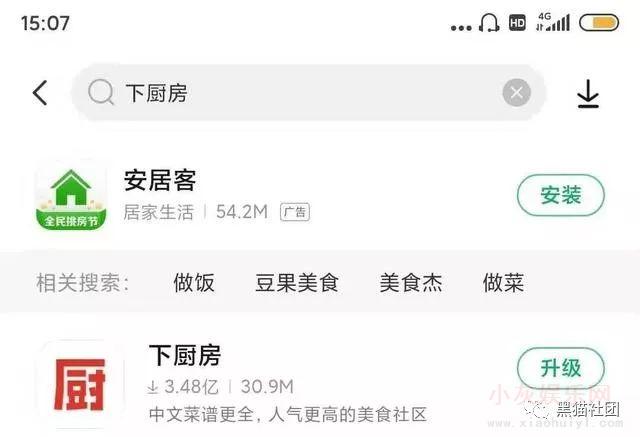This screenshot has width=640, height=437.
Task: Clear the search text with X icon
Action: point(516,93)
